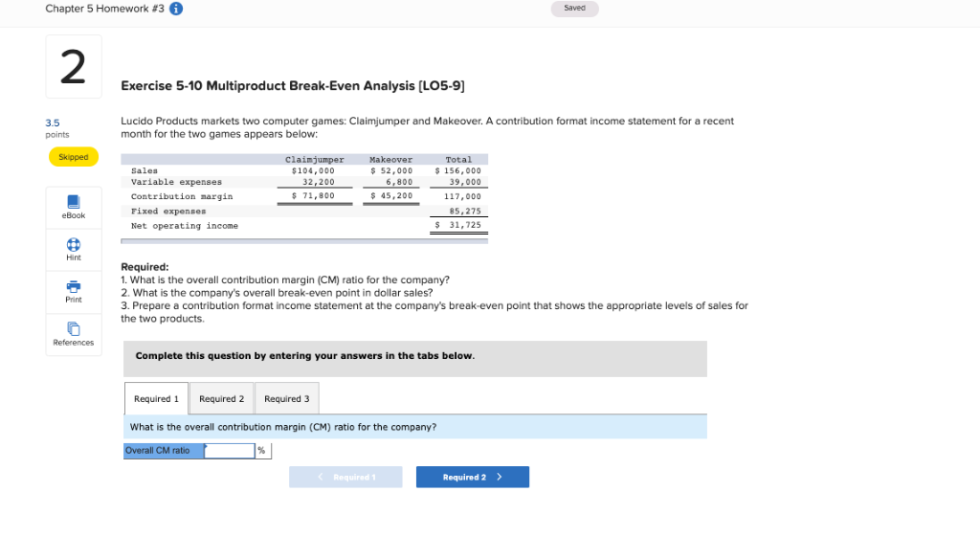This screenshot has height=559, width=980.
Task: Click net operating income $ 31,725
Action: point(458,225)
